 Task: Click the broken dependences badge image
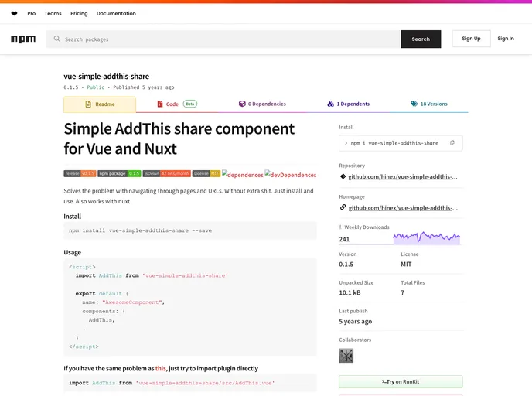(243, 175)
